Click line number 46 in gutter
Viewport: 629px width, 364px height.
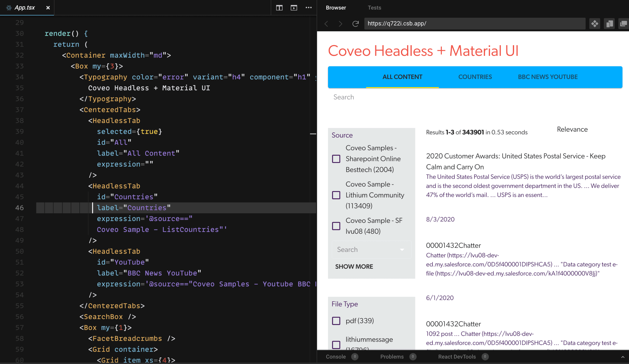point(20,208)
